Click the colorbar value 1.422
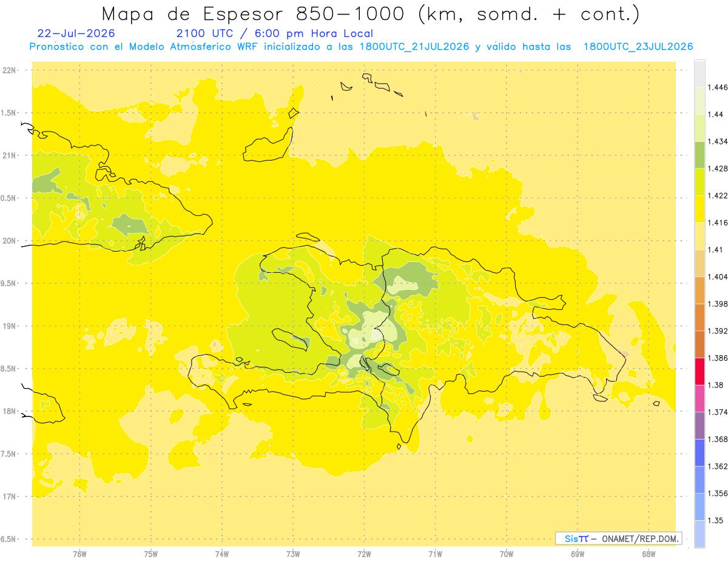This screenshot has width=728, height=562. (718, 196)
